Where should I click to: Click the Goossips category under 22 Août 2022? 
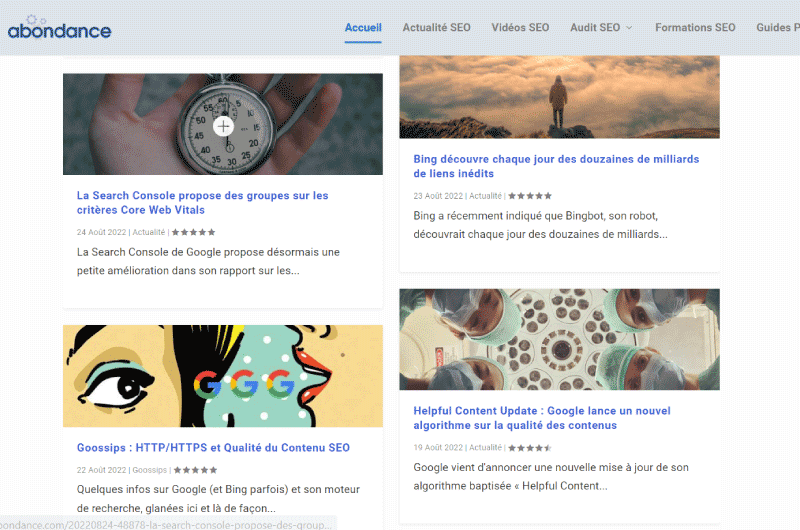click(x=149, y=470)
